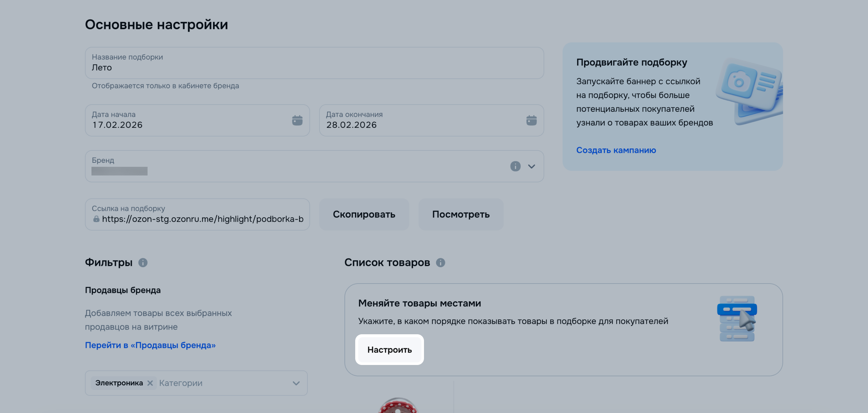This screenshot has width=868, height=413.
Task: Click the lock icon in link field
Action: pos(96,219)
